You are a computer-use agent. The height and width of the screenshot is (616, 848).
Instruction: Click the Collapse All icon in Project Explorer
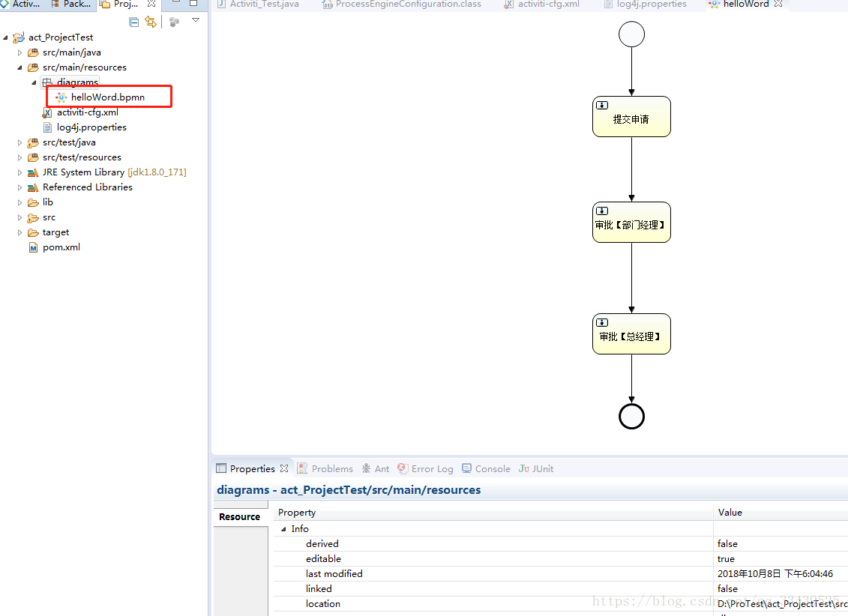(133, 22)
